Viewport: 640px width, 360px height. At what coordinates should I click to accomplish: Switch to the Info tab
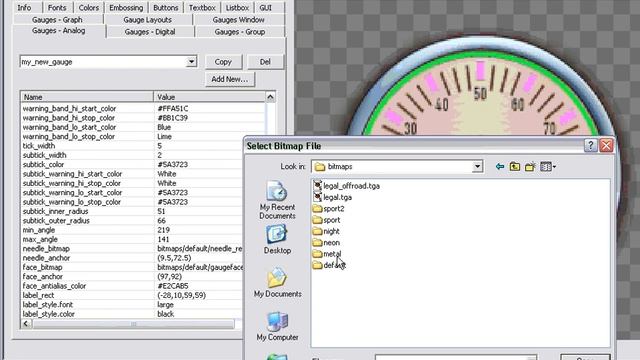coord(24,7)
